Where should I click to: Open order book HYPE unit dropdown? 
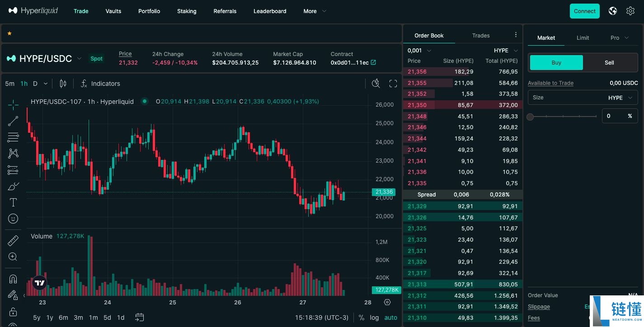(x=506, y=51)
